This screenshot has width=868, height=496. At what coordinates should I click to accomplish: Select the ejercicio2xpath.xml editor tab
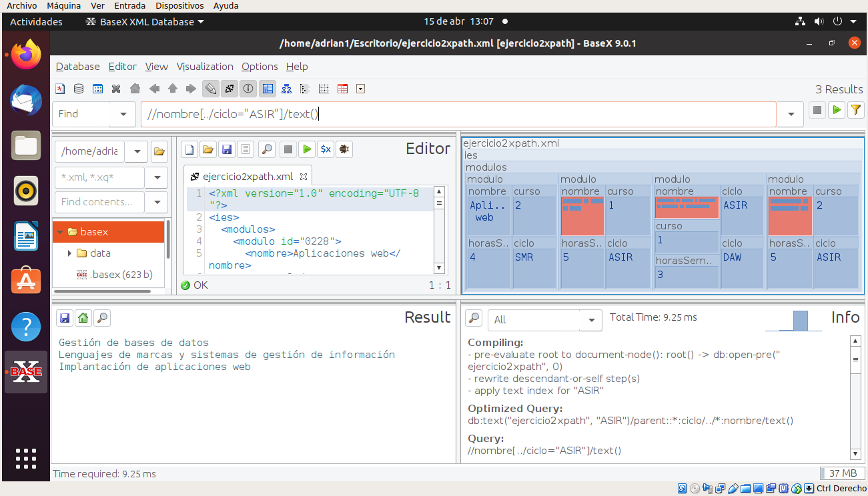pos(247,177)
